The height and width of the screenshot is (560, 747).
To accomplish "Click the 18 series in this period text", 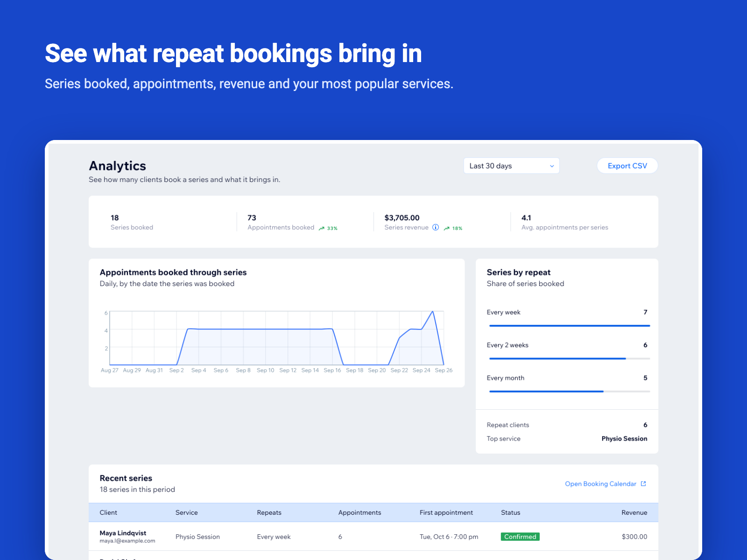I will [x=137, y=490].
